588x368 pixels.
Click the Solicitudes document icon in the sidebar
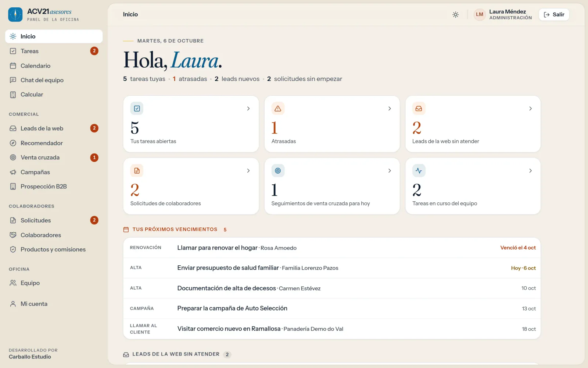(13, 220)
